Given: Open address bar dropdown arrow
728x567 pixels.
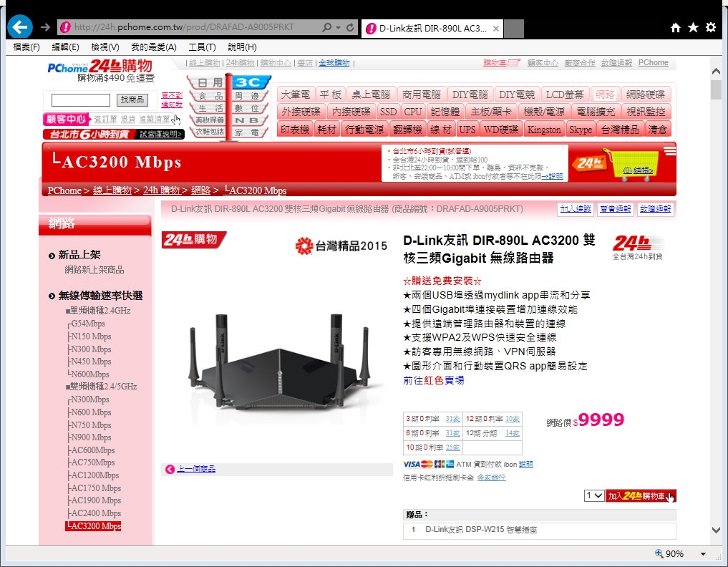Looking at the screenshot, I should click(x=338, y=27).
